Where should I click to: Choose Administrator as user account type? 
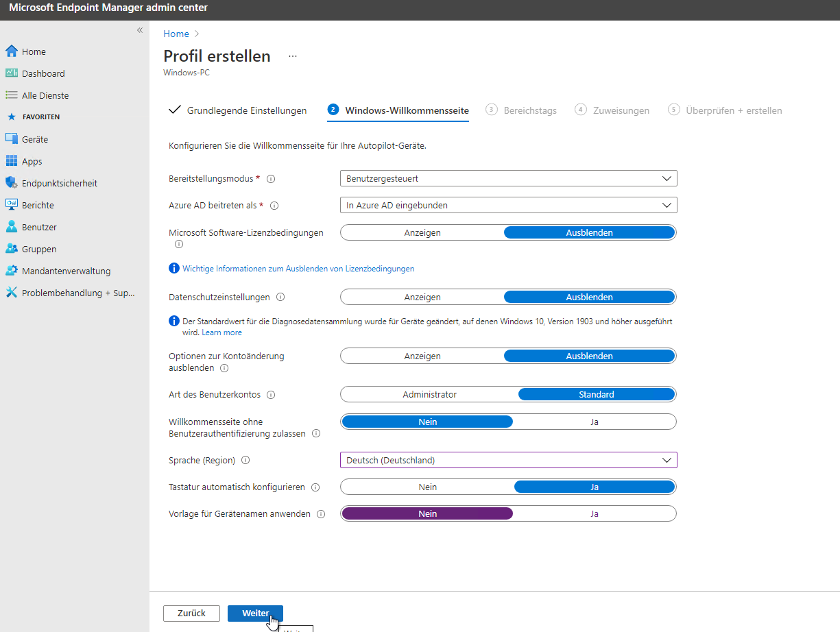tap(430, 395)
